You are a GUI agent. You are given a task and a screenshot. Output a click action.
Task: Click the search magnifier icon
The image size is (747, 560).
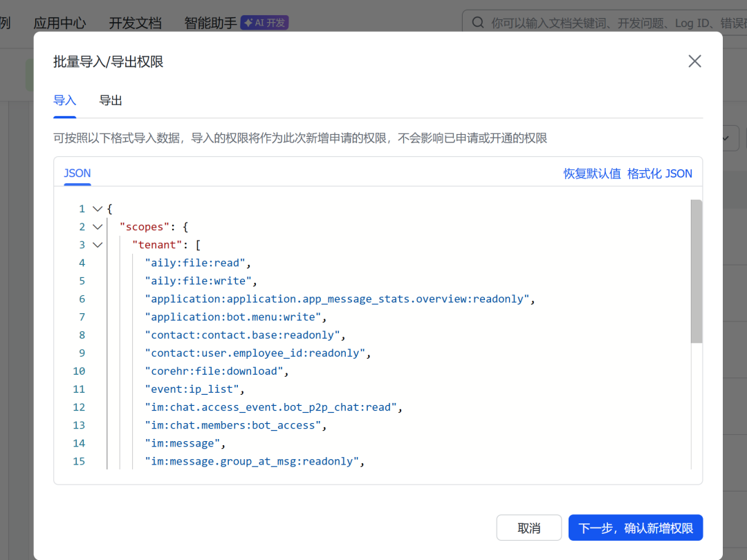tap(478, 23)
